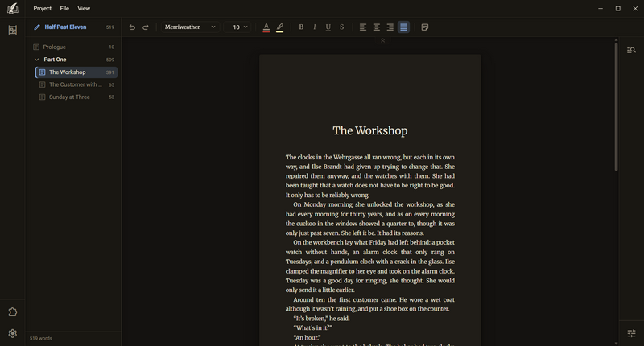The height and width of the screenshot is (346, 644).
Task: Open font size 10 dropdown
Action: [x=237, y=27]
